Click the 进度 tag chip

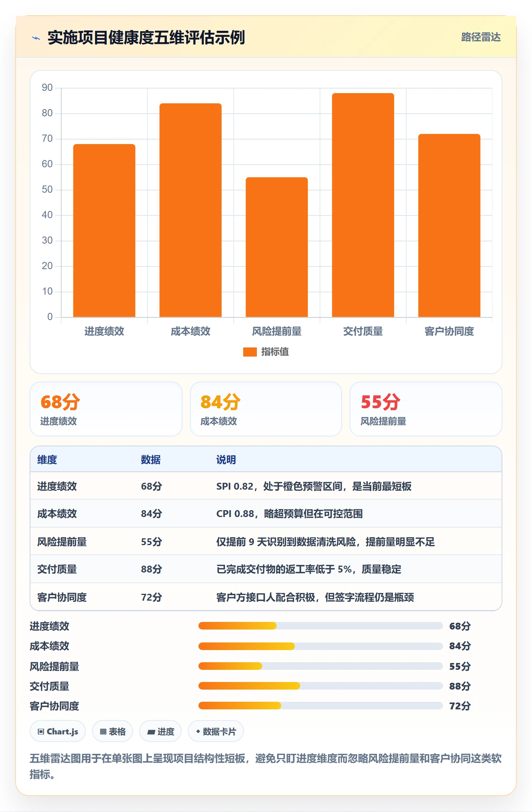pyautogui.click(x=160, y=731)
